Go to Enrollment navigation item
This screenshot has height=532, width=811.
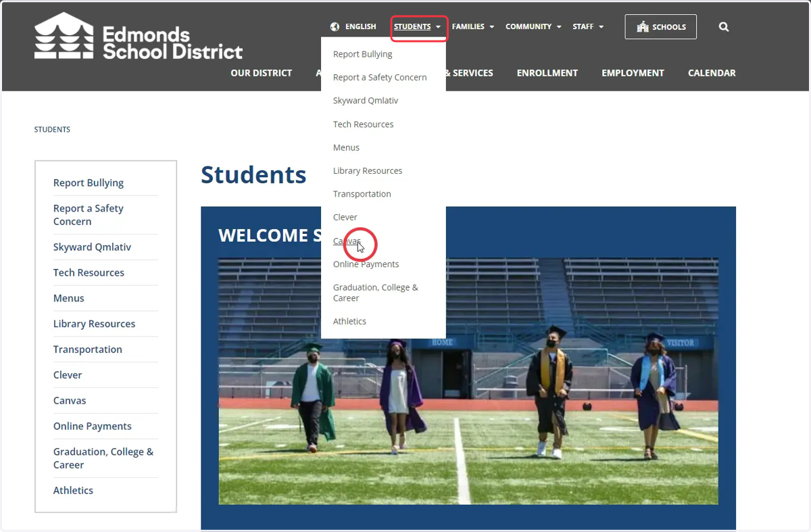coord(547,73)
